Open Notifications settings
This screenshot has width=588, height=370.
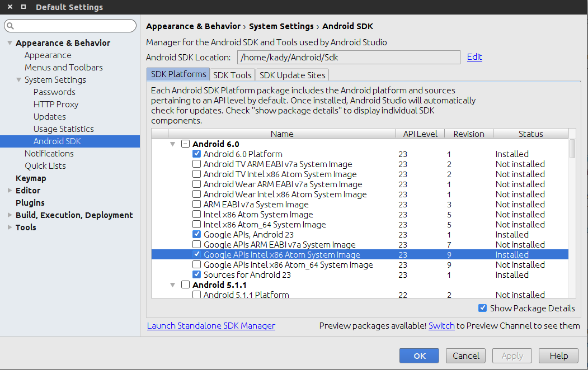click(x=49, y=154)
